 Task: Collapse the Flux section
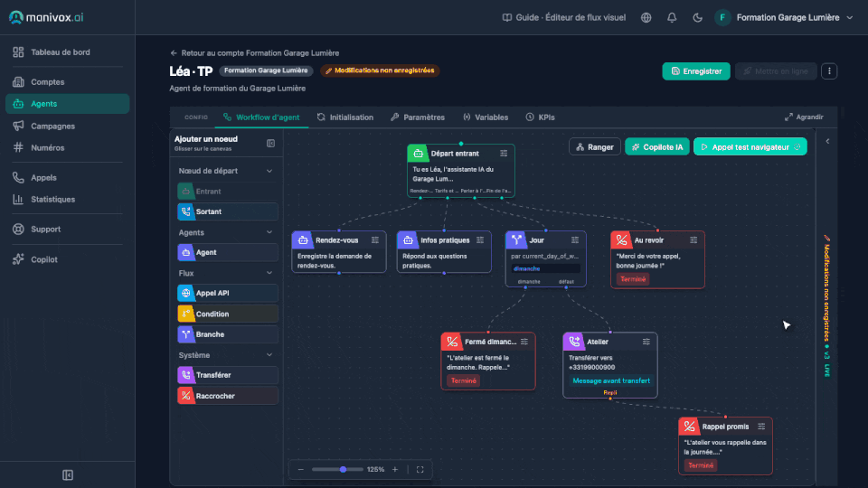(269, 273)
